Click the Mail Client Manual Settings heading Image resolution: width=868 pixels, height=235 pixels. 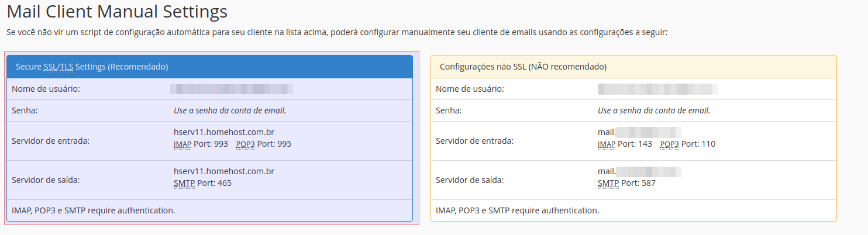pos(117,11)
